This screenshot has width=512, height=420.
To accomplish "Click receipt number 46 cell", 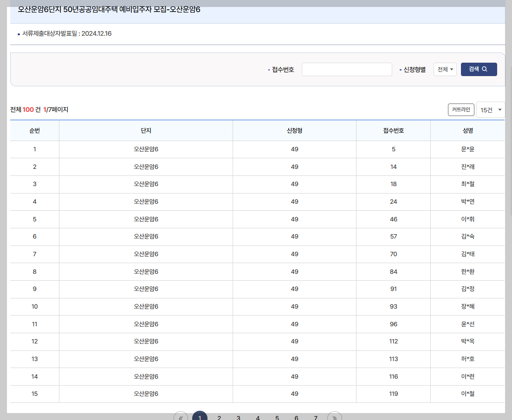I will [394, 220].
